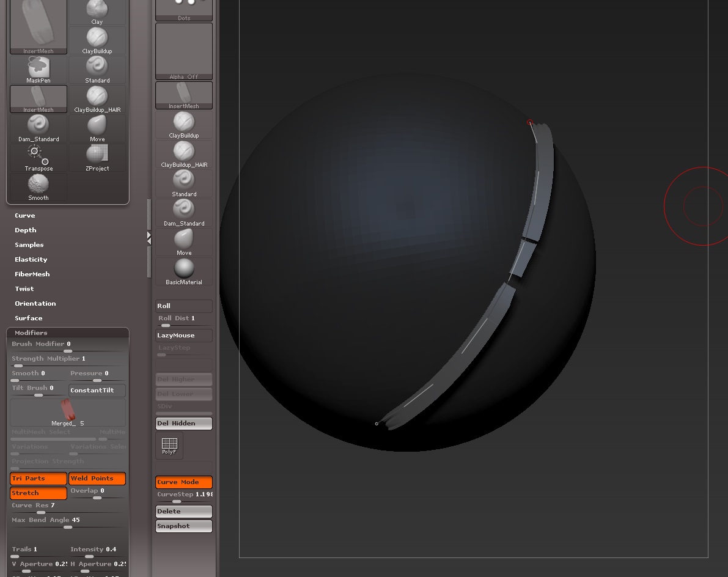The image size is (728, 577).
Task: Choose the MaskPen brush
Action: point(38,68)
